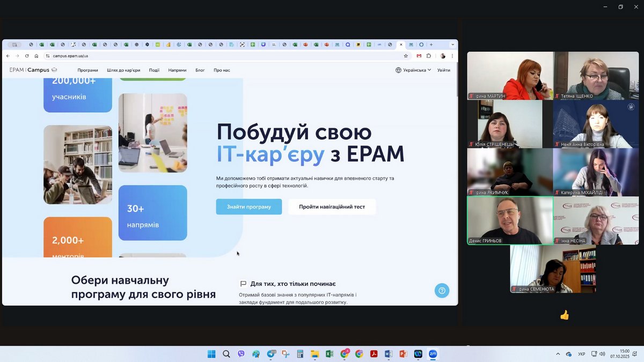Click the bookmark star in the address bar
This screenshot has height=362, width=644.
click(x=406, y=56)
